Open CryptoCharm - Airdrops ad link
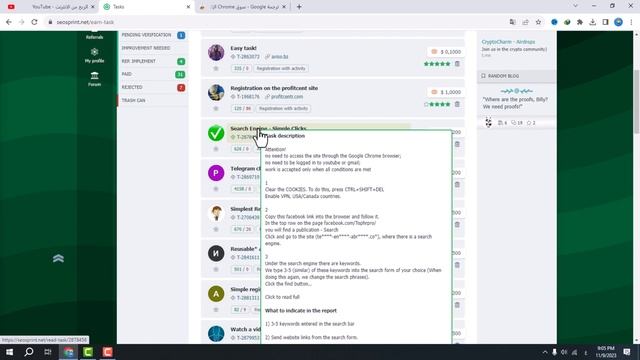This screenshot has height=360, width=640. click(x=508, y=42)
